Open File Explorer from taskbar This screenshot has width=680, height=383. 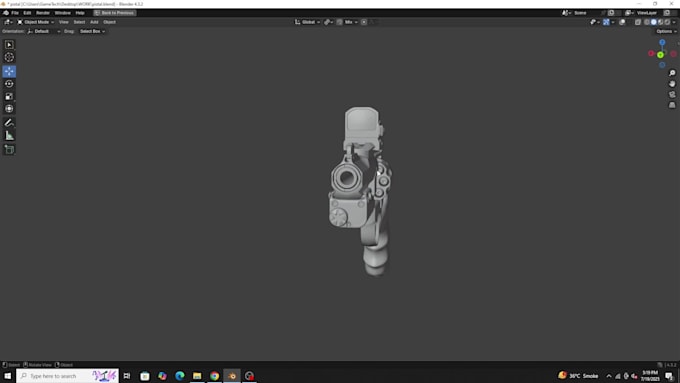(x=197, y=376)
